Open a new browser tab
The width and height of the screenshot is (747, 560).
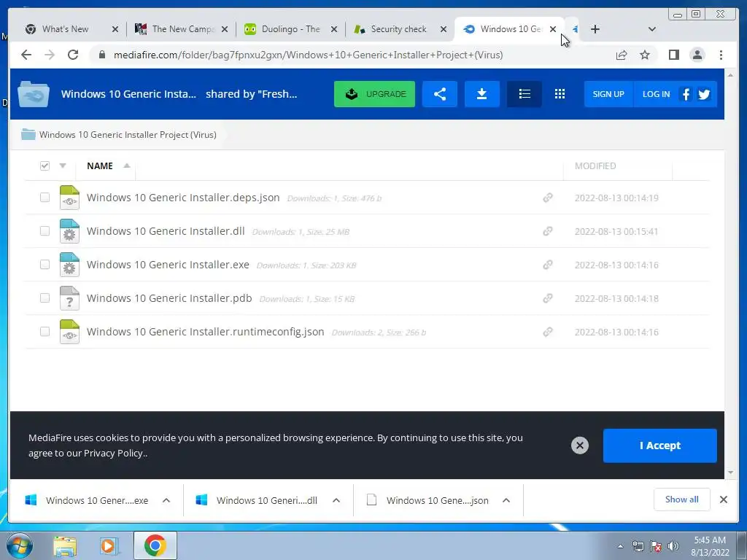pyautogui.click(x=595, y=29)
